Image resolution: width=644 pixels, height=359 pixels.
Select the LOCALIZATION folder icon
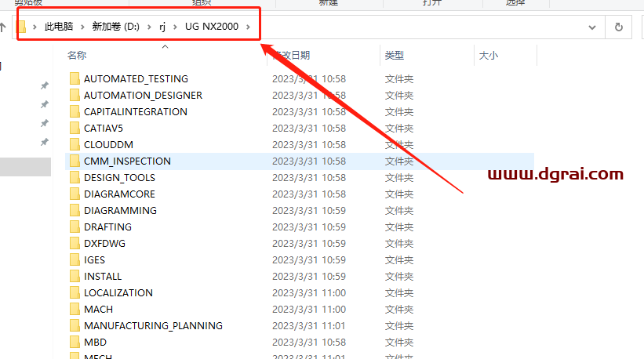(75, 292)
